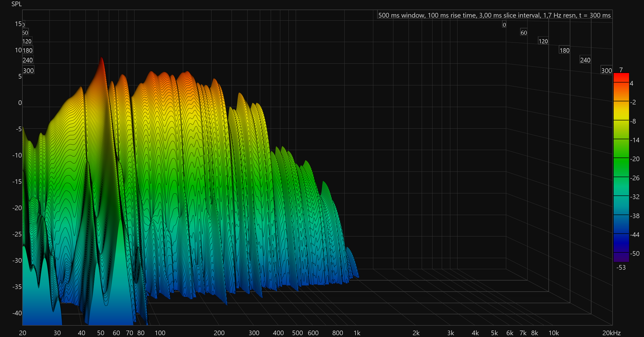Click the -40 SPL axis label
644x337 pixels.
pos(17,313)
